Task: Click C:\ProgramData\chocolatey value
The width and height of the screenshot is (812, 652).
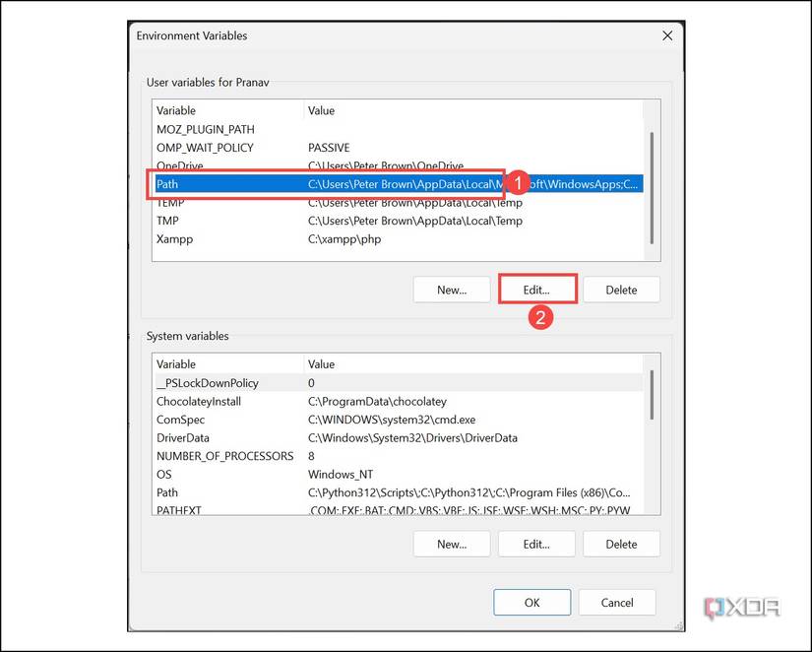Action: [377, 401]
